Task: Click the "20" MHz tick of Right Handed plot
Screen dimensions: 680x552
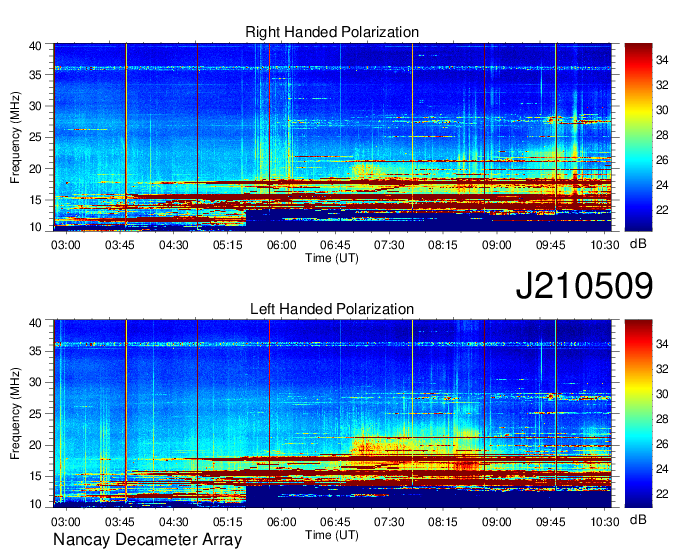Action: (x=35, y=169)
